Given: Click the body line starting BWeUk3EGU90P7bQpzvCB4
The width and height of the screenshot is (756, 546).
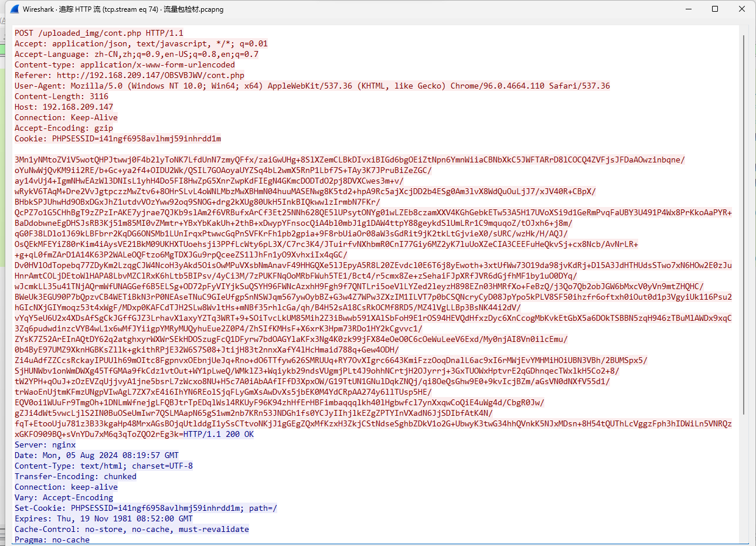Looking at the screenshot, I should pos(373,297).
